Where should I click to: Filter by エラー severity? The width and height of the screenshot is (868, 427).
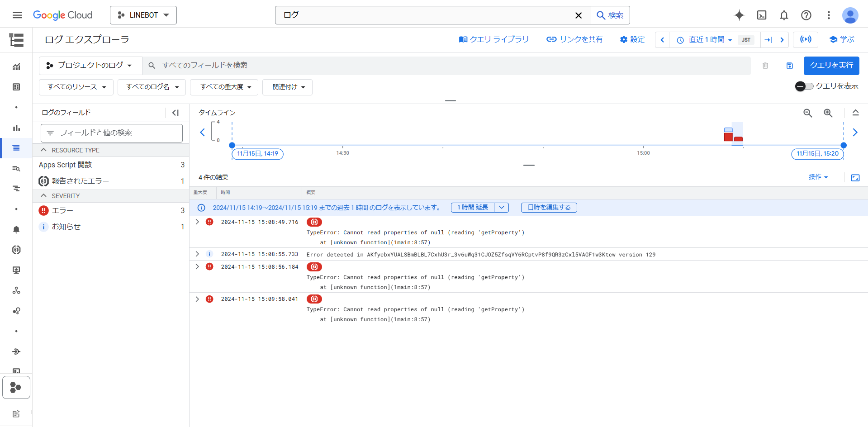pos(111,211)
